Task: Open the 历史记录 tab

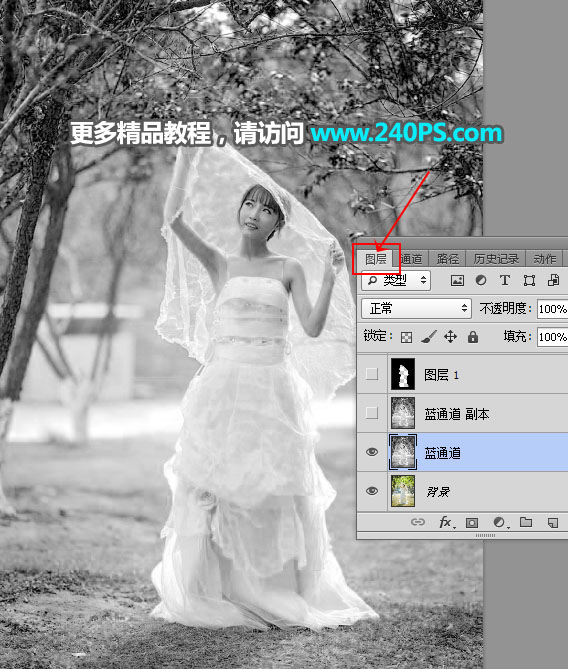Action: tap(496, 259)
